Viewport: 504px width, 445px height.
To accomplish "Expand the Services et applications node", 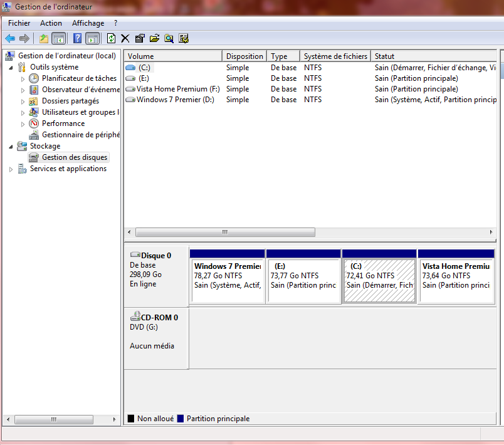I will (x=11, y=169).
